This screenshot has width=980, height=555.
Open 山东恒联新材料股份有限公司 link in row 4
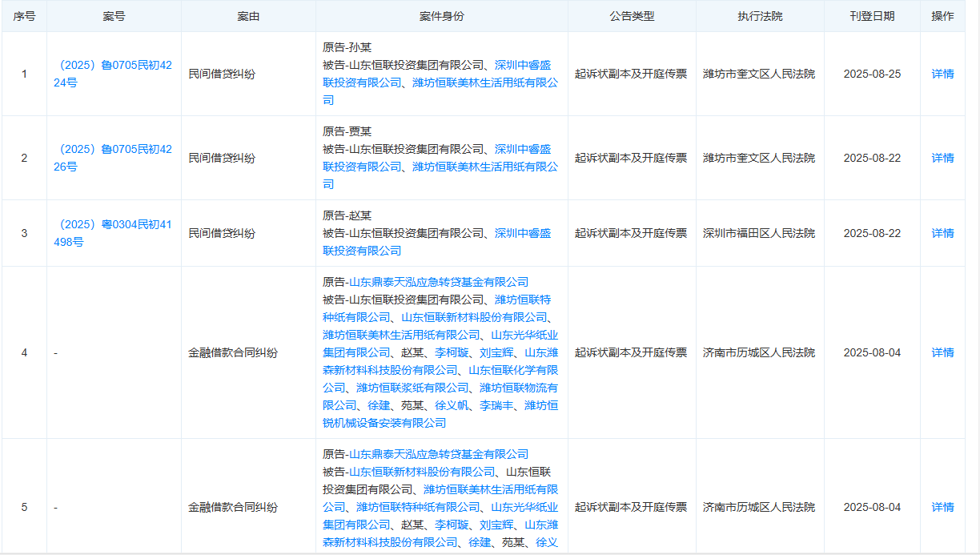click(x=475, y=317)
